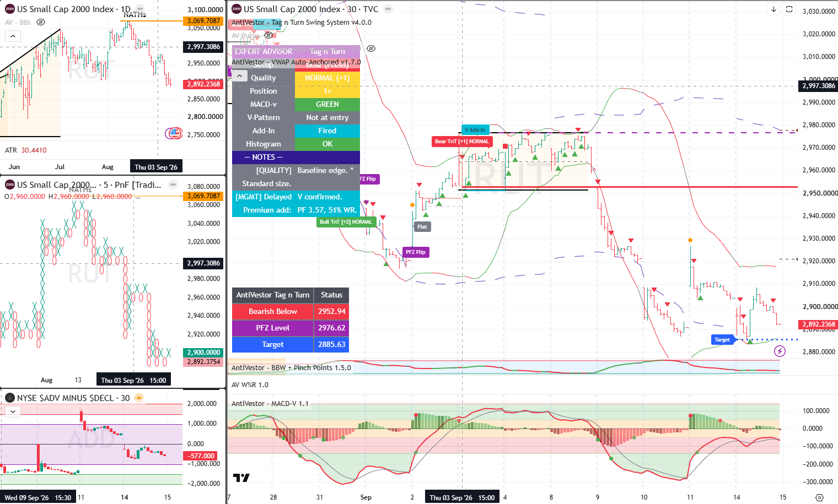Image resolution: width=838 pixels, height=504 pixels.
Task: Click the — NOTES — header in dashboard
Action: click(x=296, y=158)
